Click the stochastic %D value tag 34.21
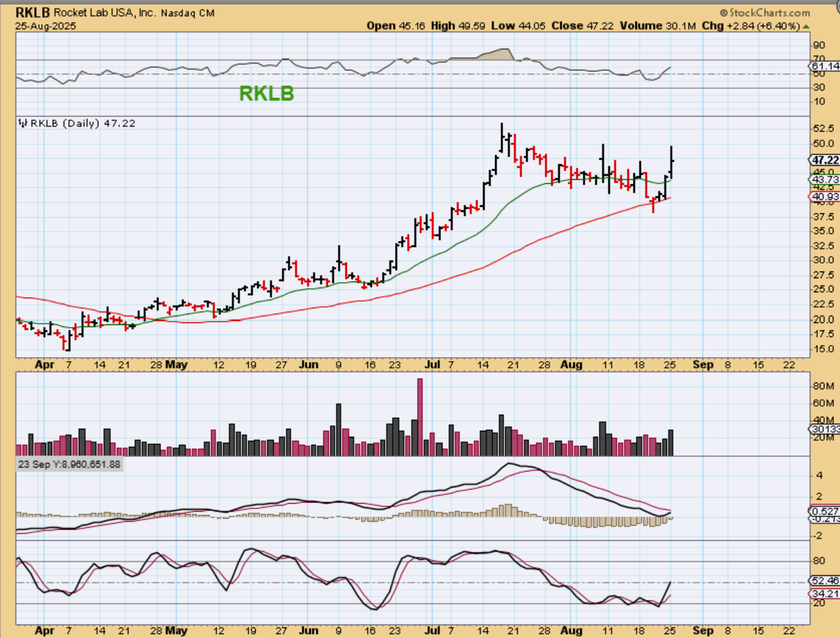 coord(824,594)
